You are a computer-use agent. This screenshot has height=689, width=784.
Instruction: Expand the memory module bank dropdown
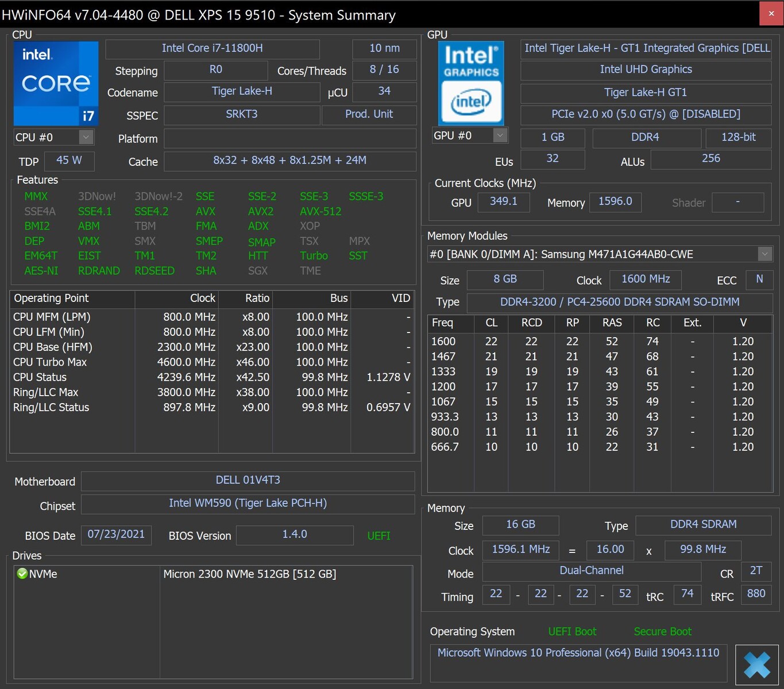pos(764,254)
